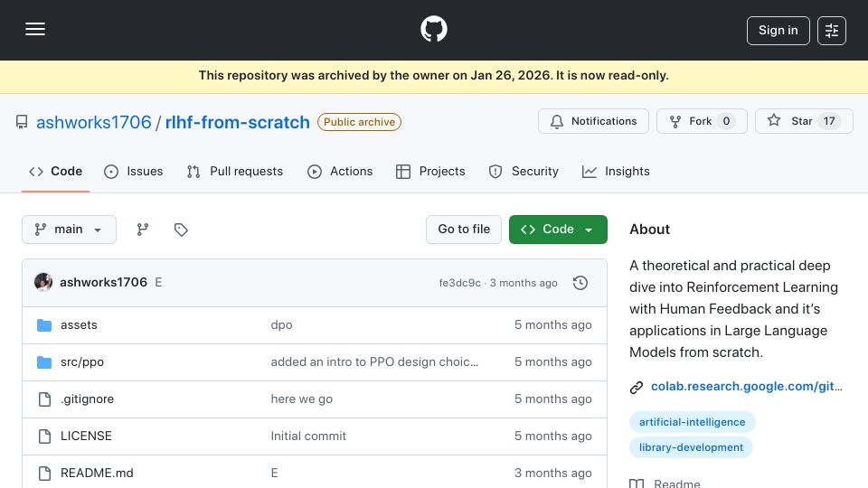This screenshot has width=868, height=488.
Task: Open the assets folder
Action: point(79,324)
